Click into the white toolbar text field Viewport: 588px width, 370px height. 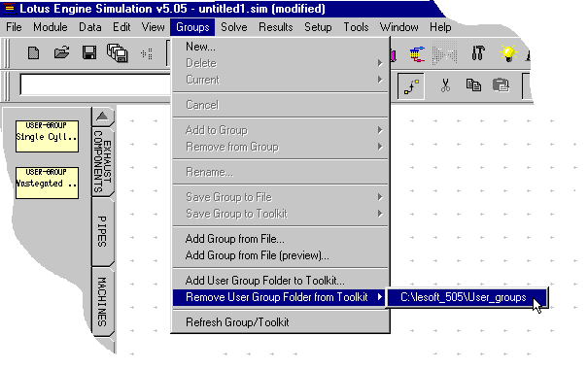96,84
